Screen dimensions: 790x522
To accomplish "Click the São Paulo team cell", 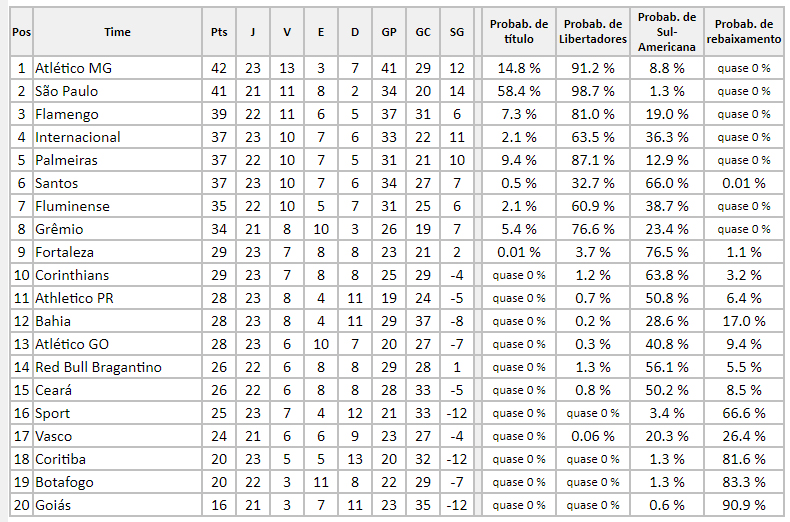I will pos(117,91).
